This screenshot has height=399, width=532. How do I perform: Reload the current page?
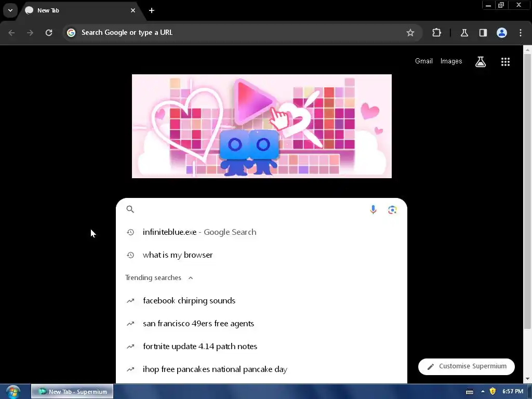click(x=49, y=33)
